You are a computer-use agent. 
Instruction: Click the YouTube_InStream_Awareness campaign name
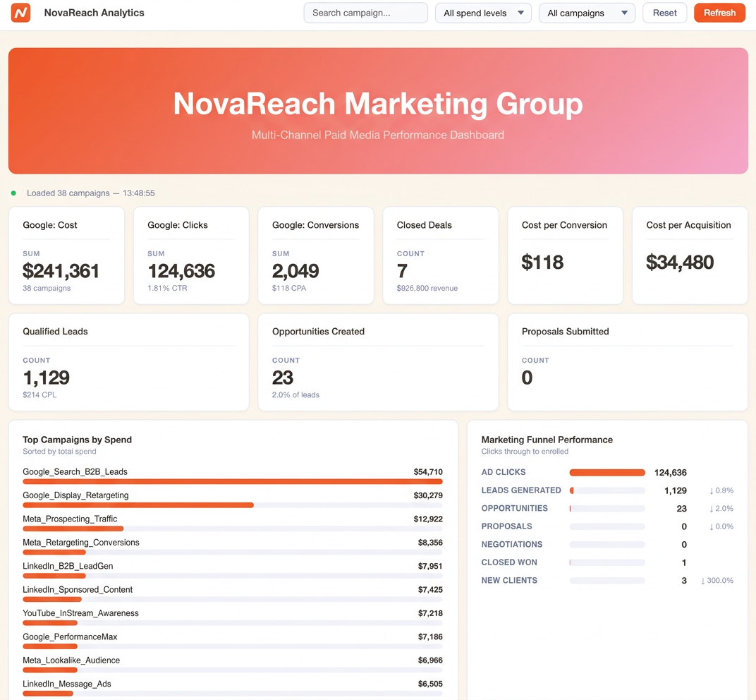80,613
